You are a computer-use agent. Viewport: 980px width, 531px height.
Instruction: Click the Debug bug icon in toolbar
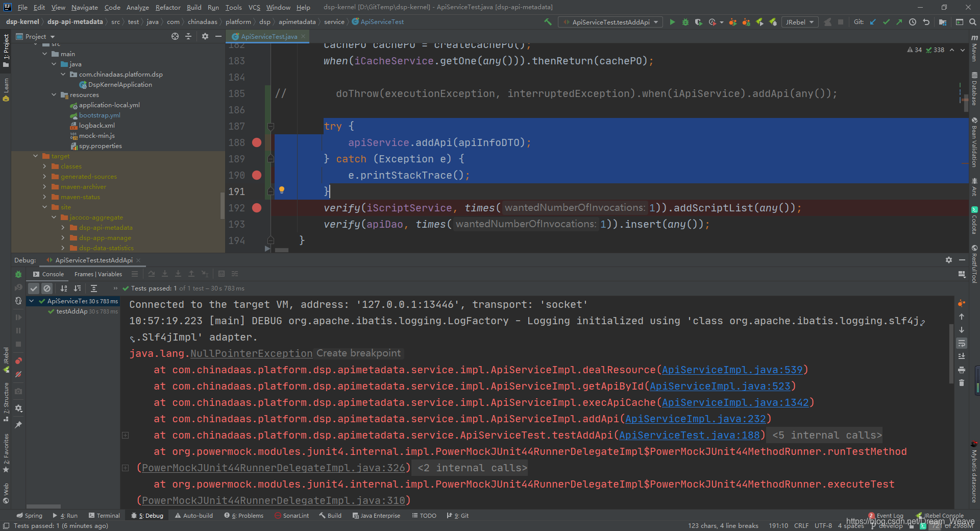685,22
